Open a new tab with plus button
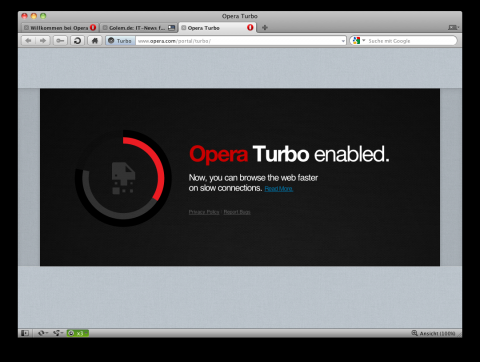 [265, 27]
